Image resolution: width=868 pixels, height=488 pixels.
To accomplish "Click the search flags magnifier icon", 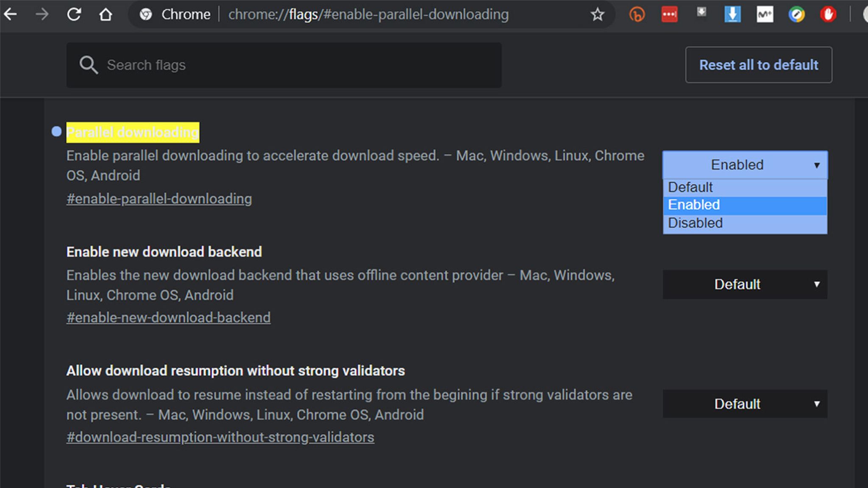I will (89, 65).
